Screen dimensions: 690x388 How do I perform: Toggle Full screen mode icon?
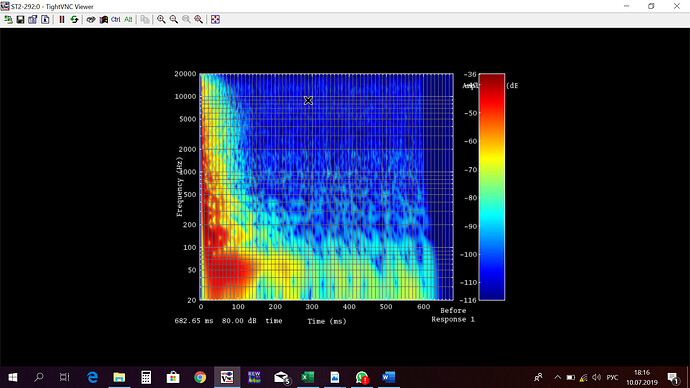click(x=215, y=19)
